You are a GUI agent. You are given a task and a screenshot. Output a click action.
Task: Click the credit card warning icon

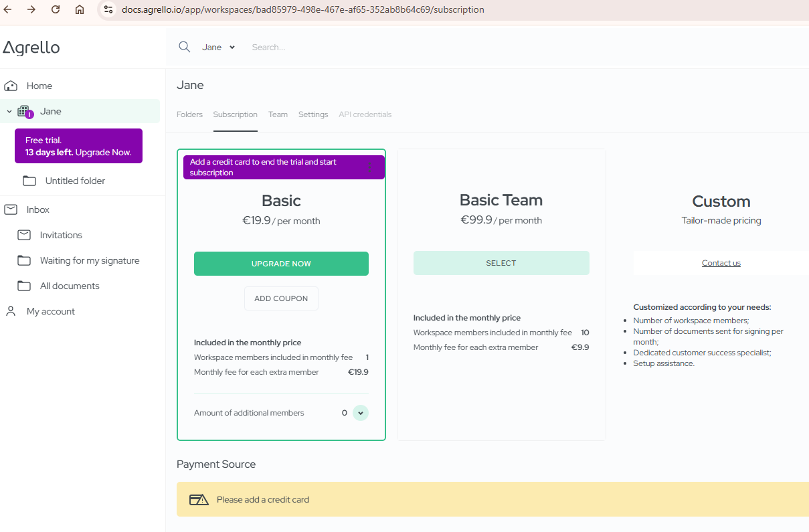pos(199,500)
